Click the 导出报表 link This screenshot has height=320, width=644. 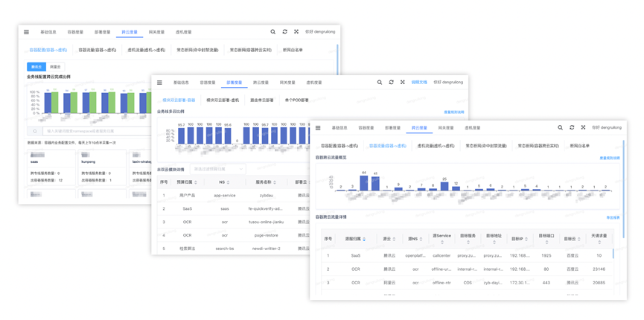612,218
